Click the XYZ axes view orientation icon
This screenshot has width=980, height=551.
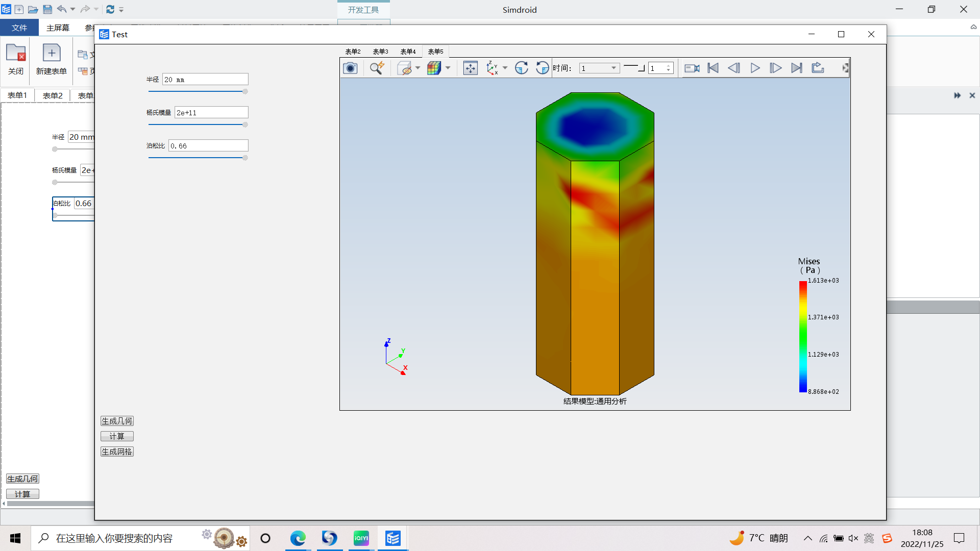[x=492, y=68]
